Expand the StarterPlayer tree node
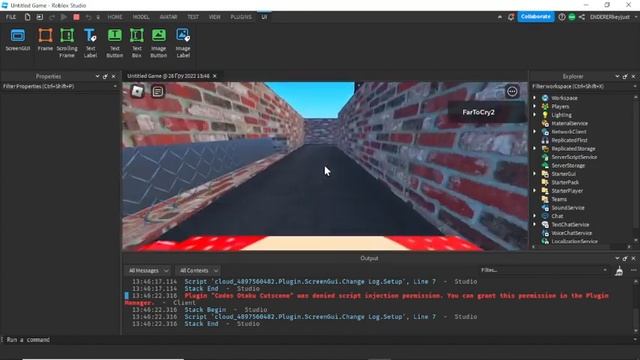Viewport: 640px width, 360px height. pyautogui.click(x=534, y=191)
